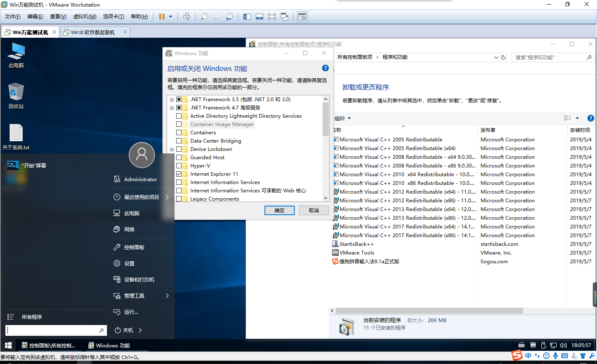Expand the 关机 options arrow
This screenshot has height=364, width=597.
140,330
